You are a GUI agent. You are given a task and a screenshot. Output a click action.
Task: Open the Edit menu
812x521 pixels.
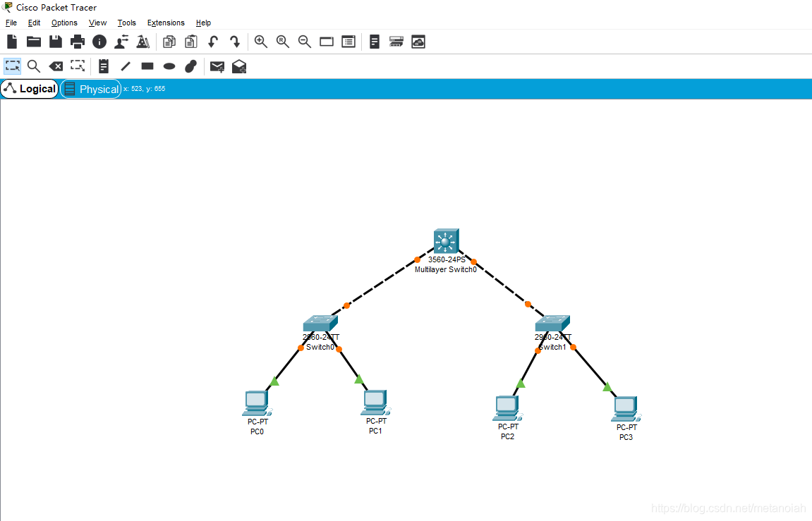point(34,23)
